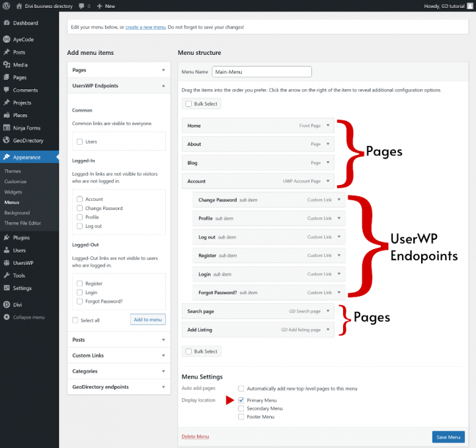The height and width of the screenshot is (448, 476).
Task: Click the GeoDirectory globe icon
Action: (6, 141)
